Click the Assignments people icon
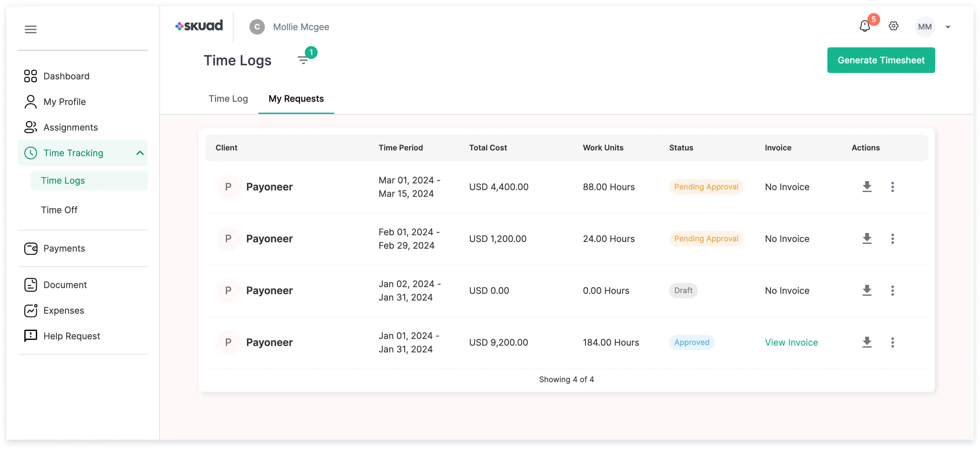 30,127
